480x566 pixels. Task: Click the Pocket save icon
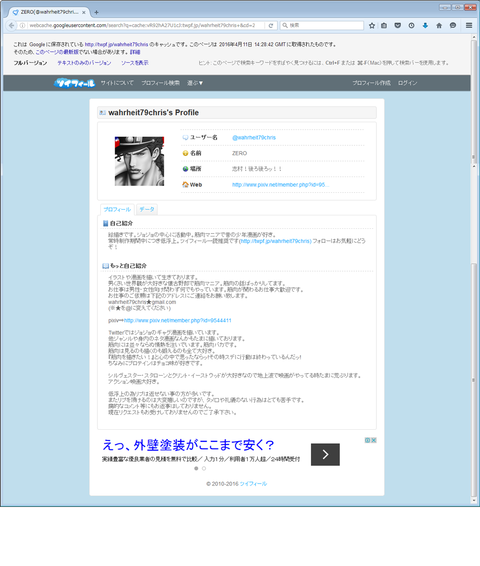pos(398,25)
